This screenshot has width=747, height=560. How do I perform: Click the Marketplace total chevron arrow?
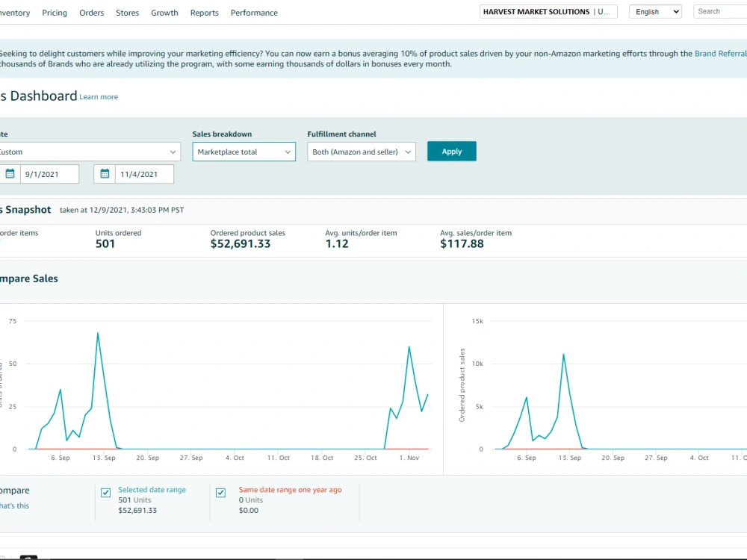288,152
